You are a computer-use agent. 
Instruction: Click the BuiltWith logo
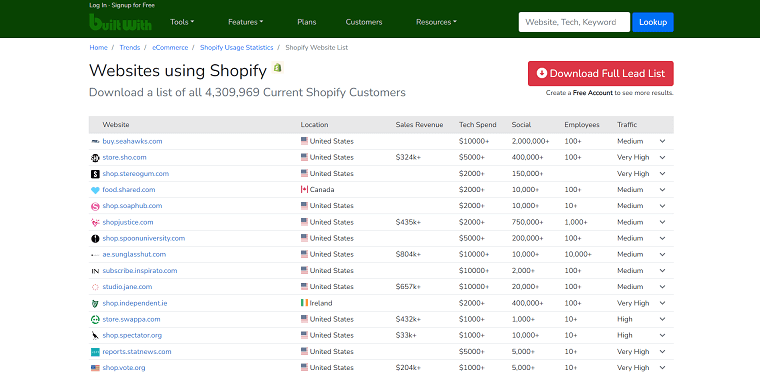[x=120, y=22]
